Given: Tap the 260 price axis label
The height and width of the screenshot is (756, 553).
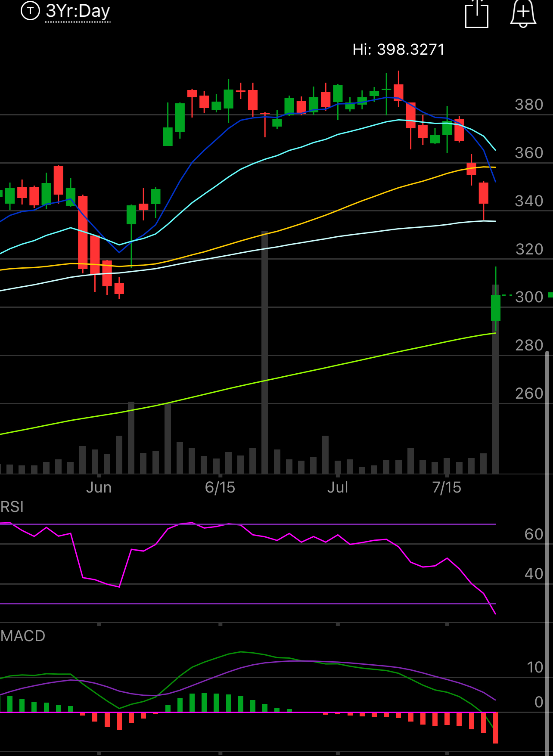Looking at the screenshot, I should [529, 393].
